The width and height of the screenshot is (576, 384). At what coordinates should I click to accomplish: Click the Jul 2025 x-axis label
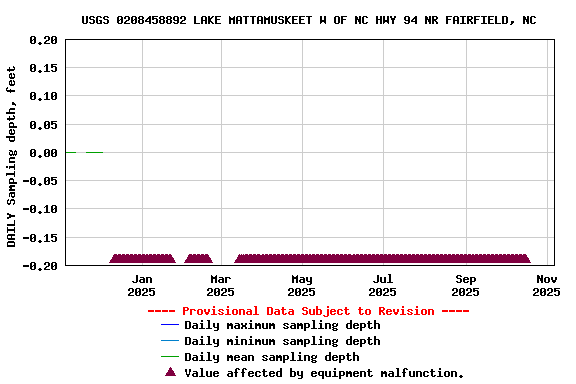tap(382, 286)
